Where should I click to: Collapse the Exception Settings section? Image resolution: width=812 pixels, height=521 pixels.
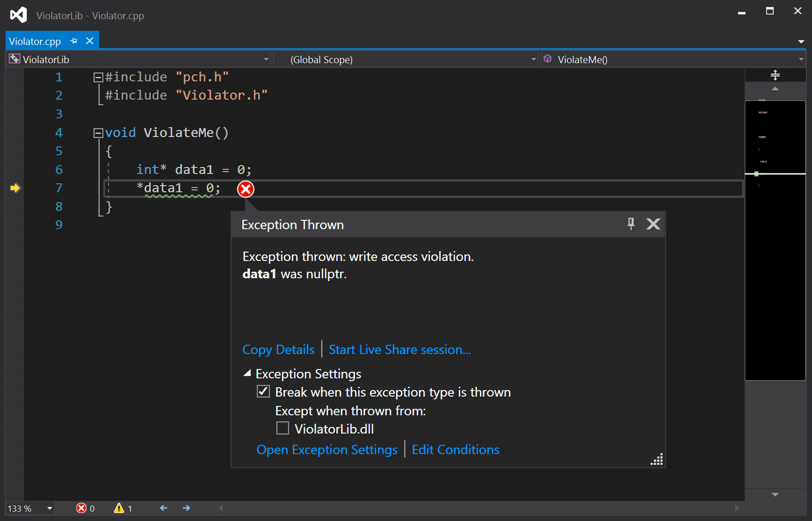point(247,373)
